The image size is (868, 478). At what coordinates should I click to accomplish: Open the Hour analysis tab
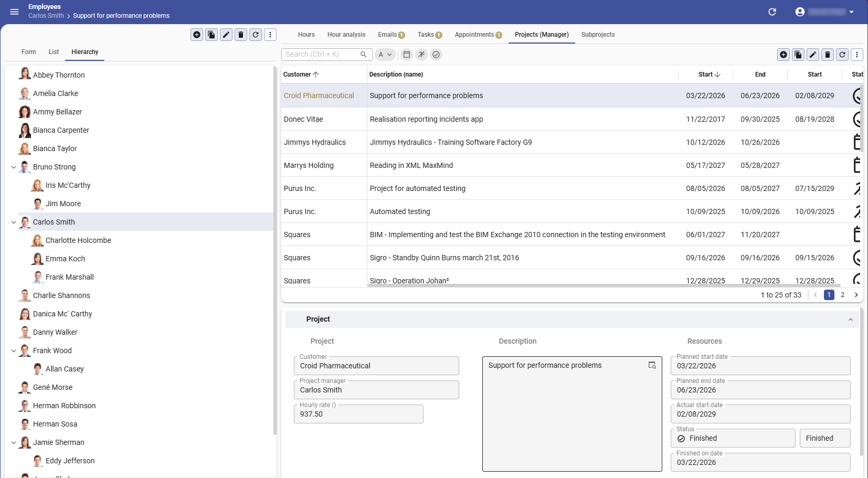(x=346, y=35)
